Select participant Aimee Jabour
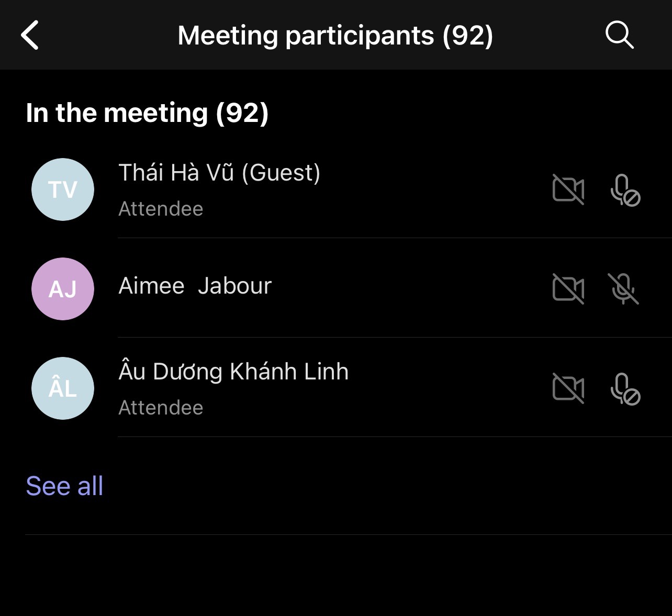The height and width of the screenshot is (616, 672). [x=195, y=286]
